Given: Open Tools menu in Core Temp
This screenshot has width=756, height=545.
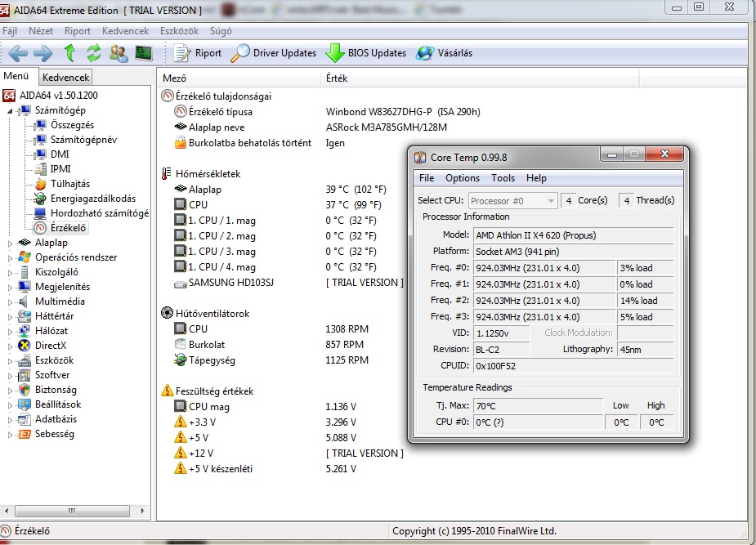Looking at the screenshot, I should click(x=503, y=178).
